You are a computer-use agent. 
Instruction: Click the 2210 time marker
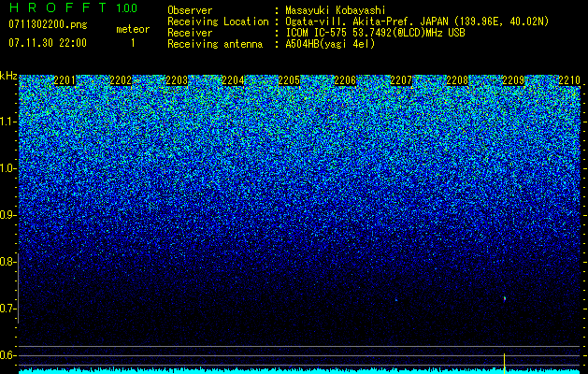click(x=569, y=80)
